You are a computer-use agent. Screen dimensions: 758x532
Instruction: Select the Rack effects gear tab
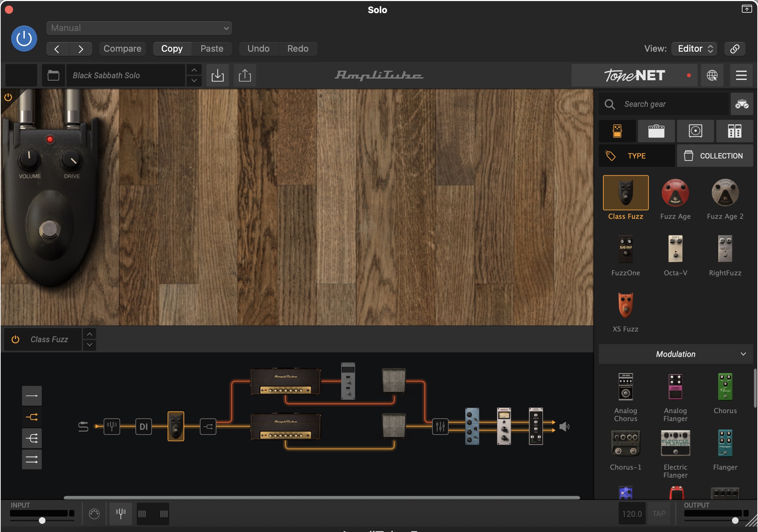click(x=735, y=131)
